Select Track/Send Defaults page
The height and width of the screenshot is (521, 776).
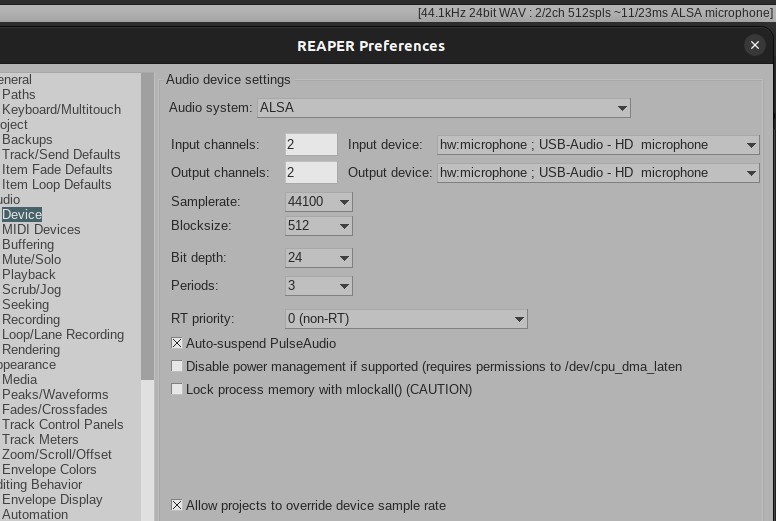click(61, 154)
